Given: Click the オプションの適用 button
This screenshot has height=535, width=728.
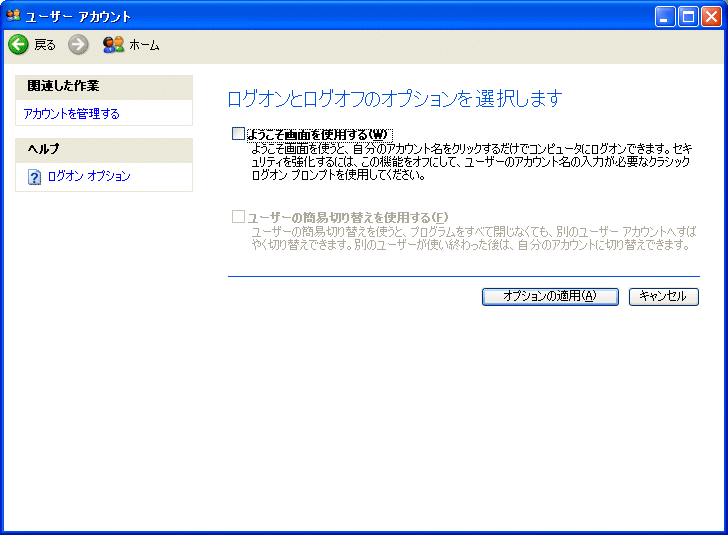Looking at the screenshot, I should pyautogui.click(x=550, y=296).
